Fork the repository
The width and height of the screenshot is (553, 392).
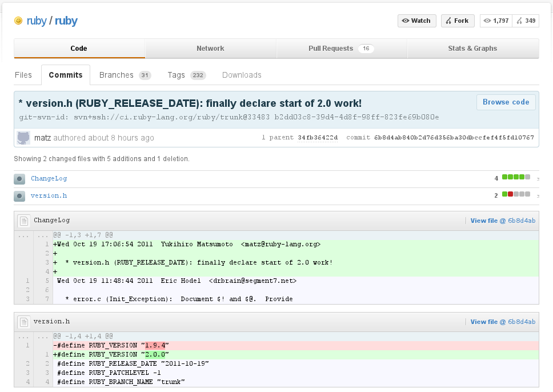[458, 21]
